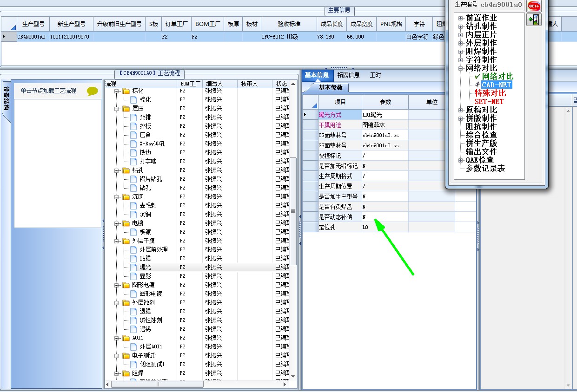Click the document icon beside X-Ray冲孔

point(134,144)
